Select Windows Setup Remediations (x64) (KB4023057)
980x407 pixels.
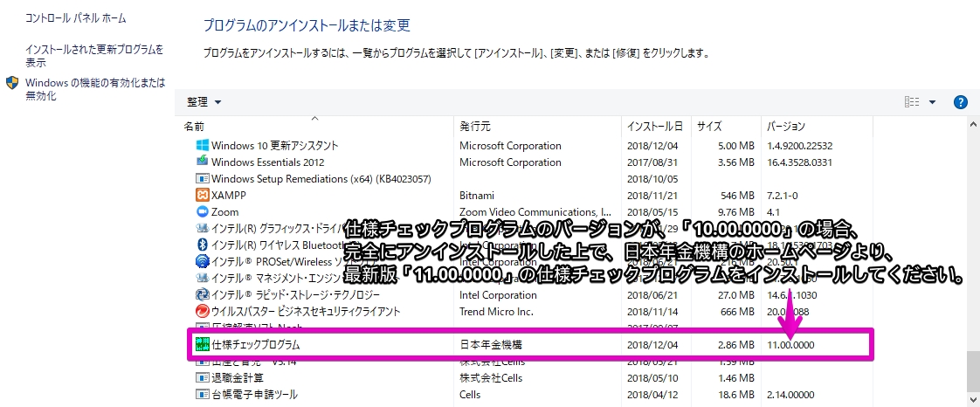321,179
